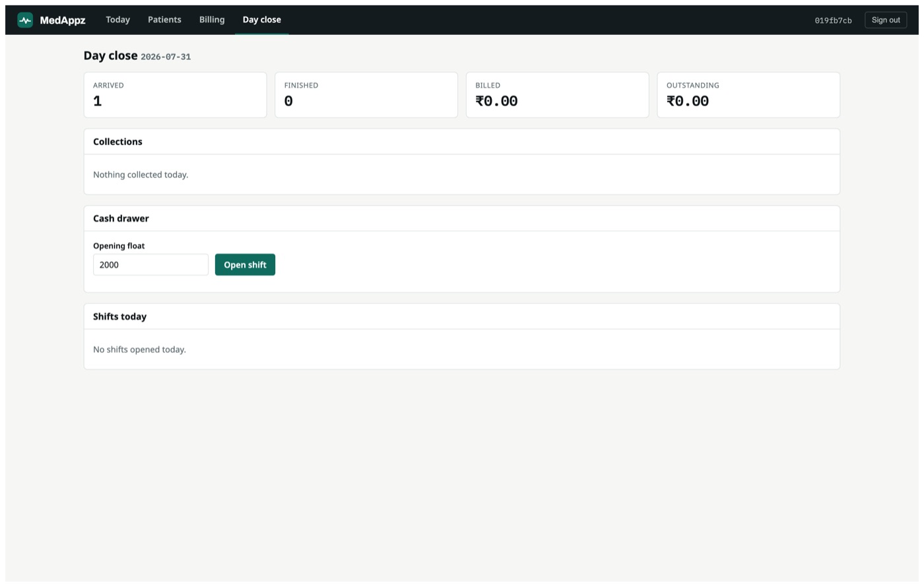Open the Today tab
Image resolution: width=924 pixels, height=587 pixels.
point(118,20)
